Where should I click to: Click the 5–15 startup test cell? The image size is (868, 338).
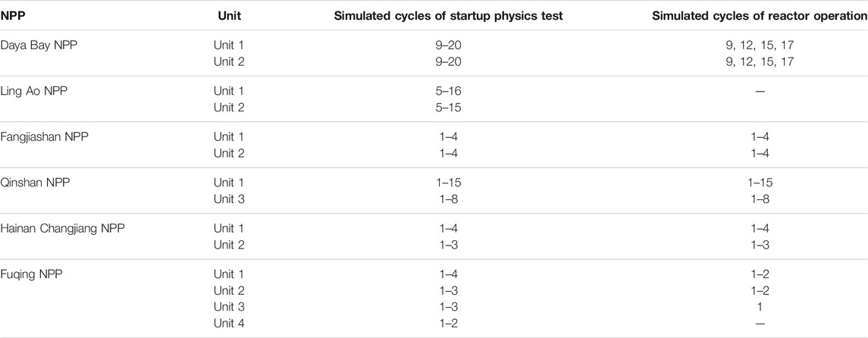coord(449,108)
